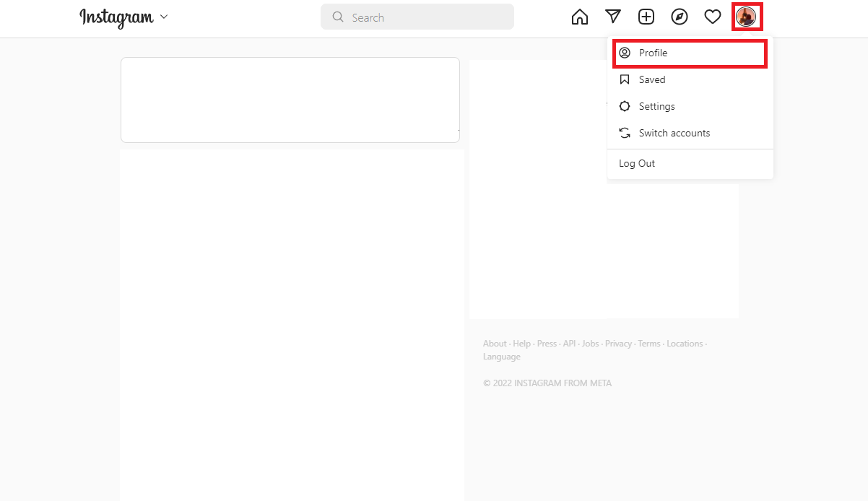Expand the Instagram logo dropdown chevron

click(x=164, y=17)
